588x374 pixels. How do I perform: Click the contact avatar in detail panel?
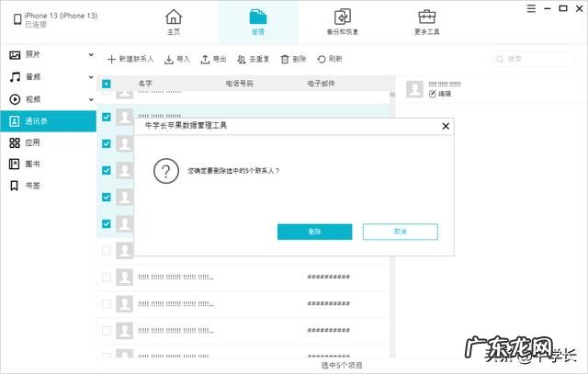coord(414,89)
